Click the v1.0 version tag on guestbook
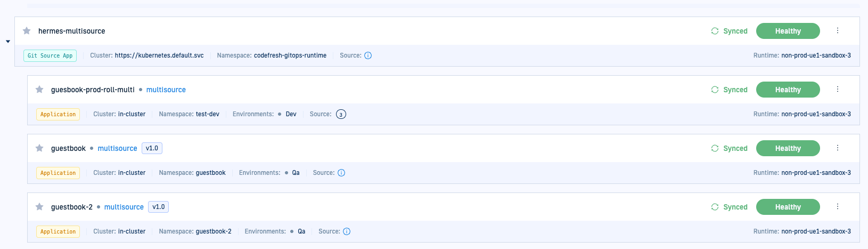The width and height of the screenshot is (868, 249). click(152, 148)
